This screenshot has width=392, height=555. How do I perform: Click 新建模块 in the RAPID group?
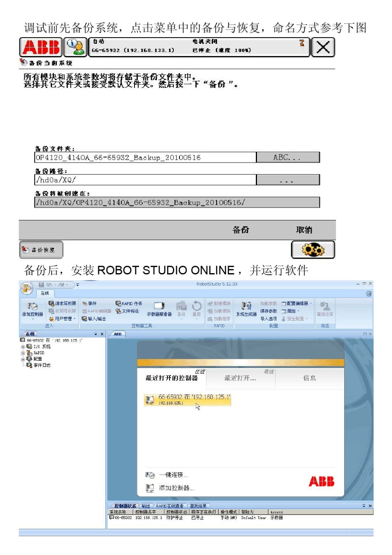(219, 303)
